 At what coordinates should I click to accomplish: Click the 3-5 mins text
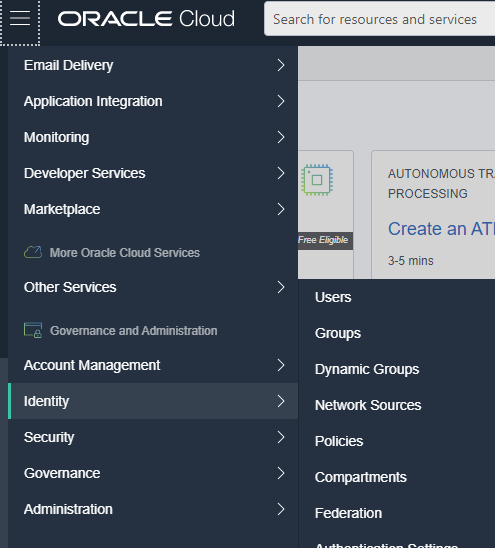coord(410,261)
